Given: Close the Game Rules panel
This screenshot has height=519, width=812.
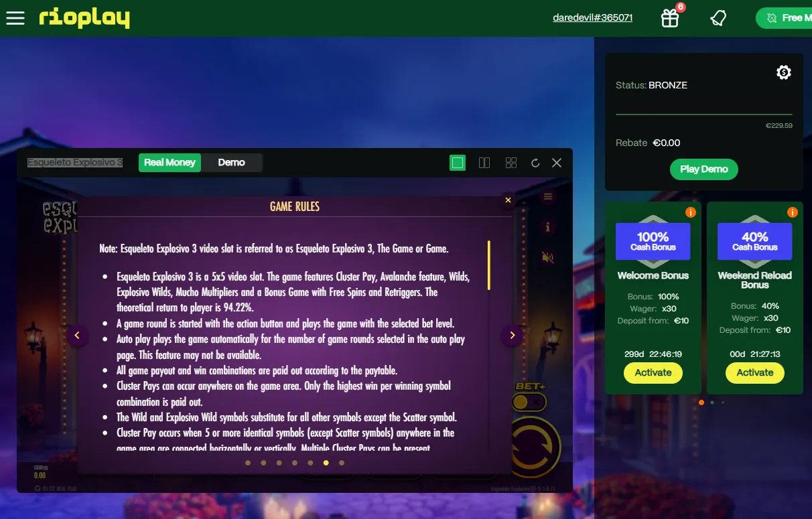Looking at the screenshot, I should (x=508, y=200).
